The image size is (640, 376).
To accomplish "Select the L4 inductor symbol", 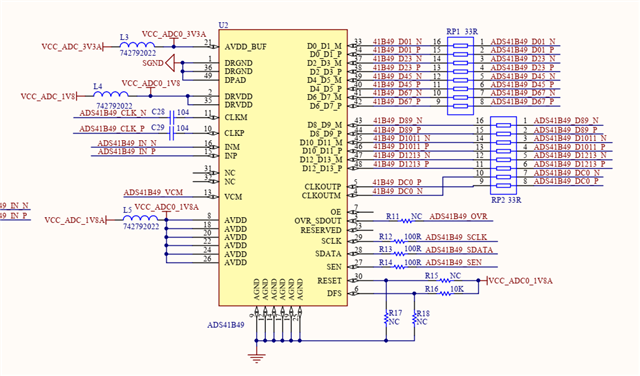I will click(x=111, y=94).
